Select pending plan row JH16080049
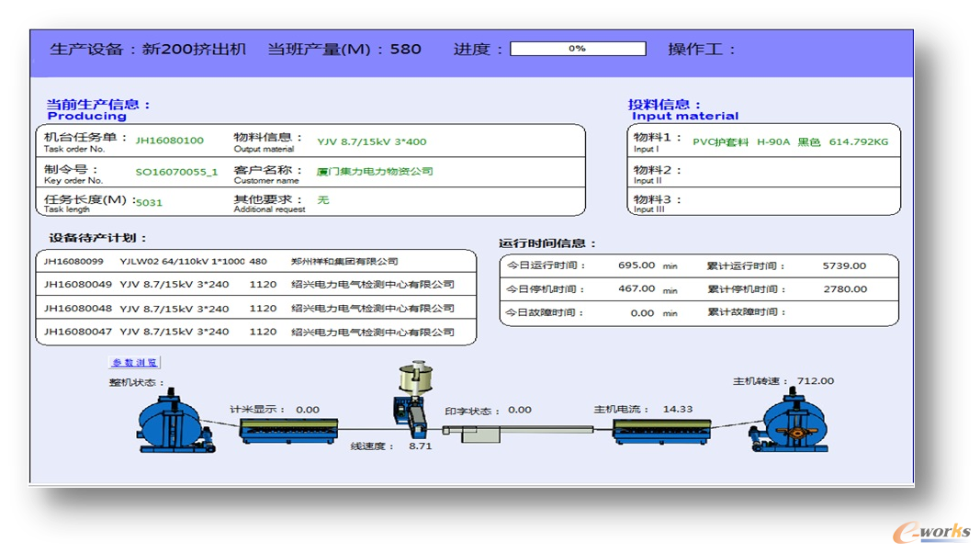Image resolution: width=980 pixels, height=553 pixels. pos(256,285)
